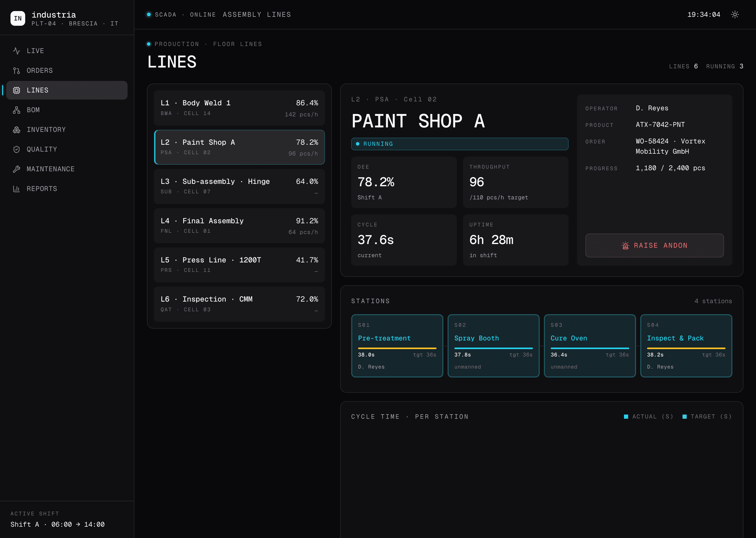Click the 'RUNNING 3' counter
Screen dimensions: 756x538
coord(725,66)
